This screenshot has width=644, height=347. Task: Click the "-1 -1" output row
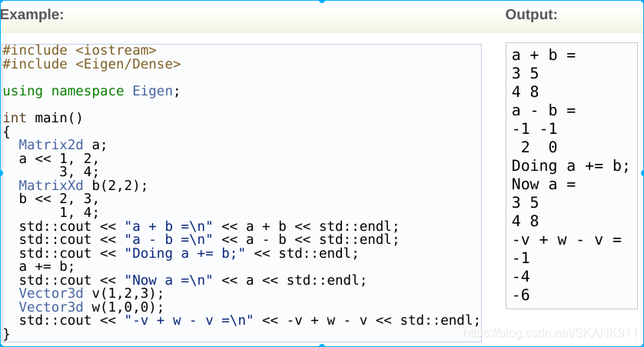[535, 129]
